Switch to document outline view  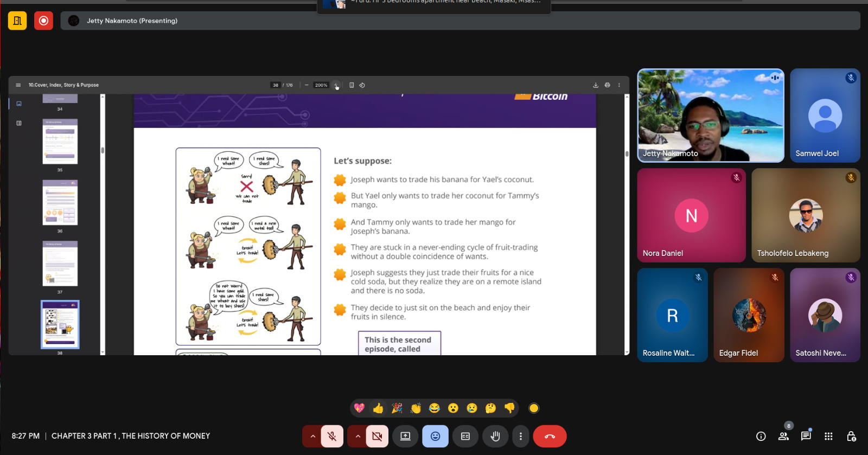[19, 123]
